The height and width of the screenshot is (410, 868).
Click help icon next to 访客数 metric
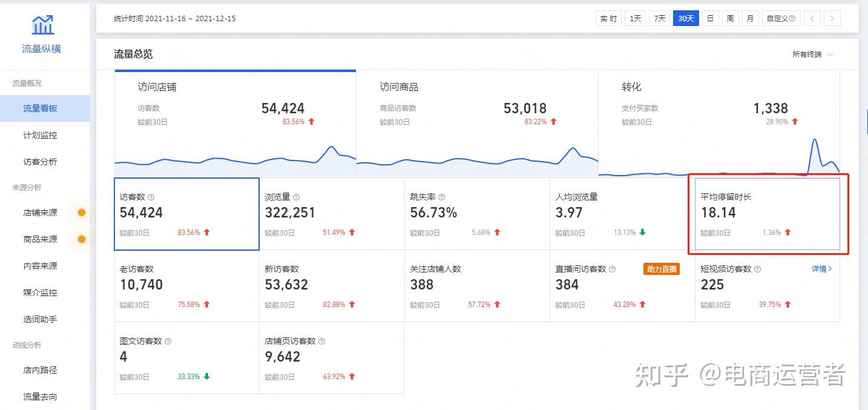[x=151, y=197]
